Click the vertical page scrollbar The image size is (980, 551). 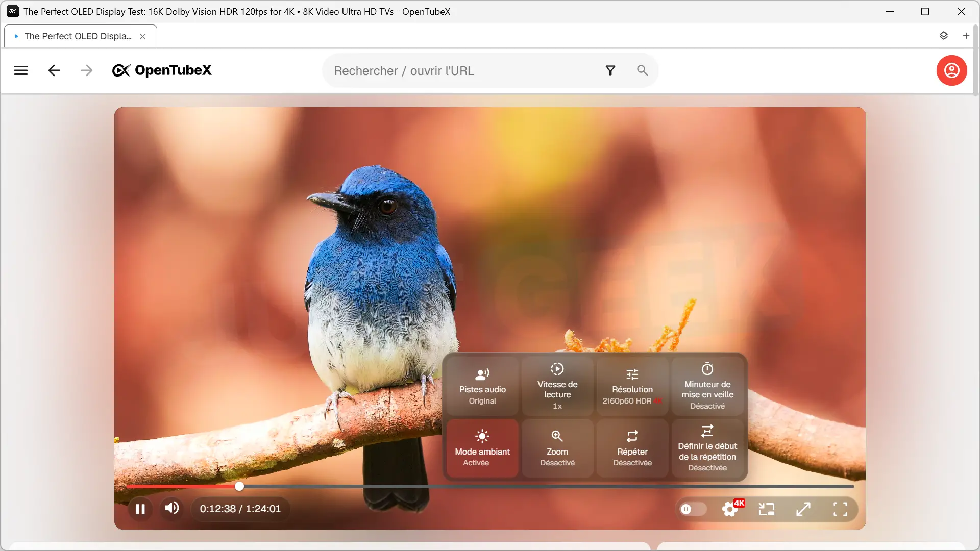tap(976, 61)
